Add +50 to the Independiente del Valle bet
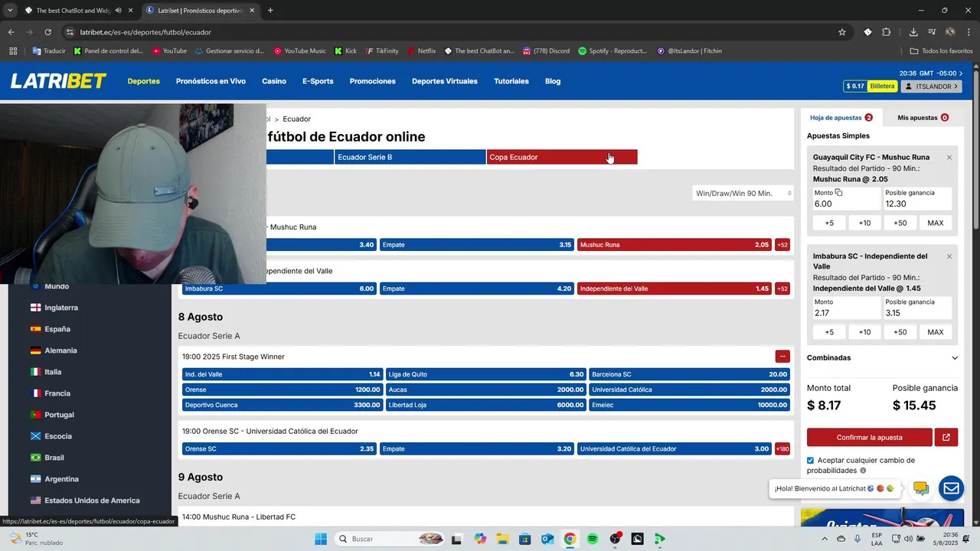Viewport: 980px width, 551px height. (900, 332)
